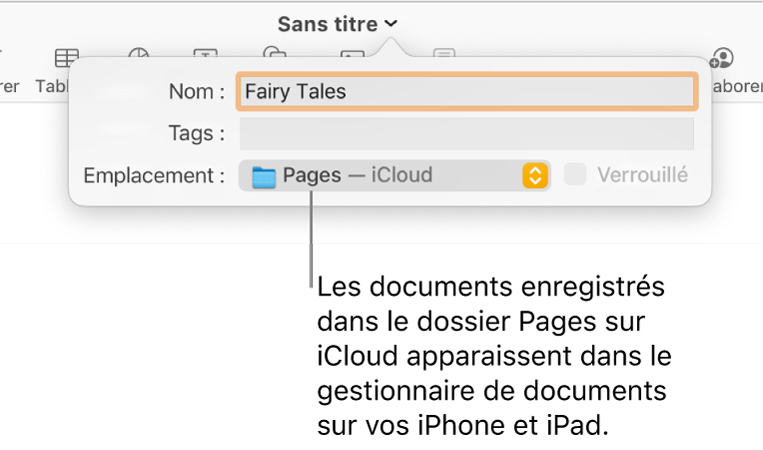Enable the Verrouillé checkbox
This screenshot has width=763, height=450.
tap(575, 175)
